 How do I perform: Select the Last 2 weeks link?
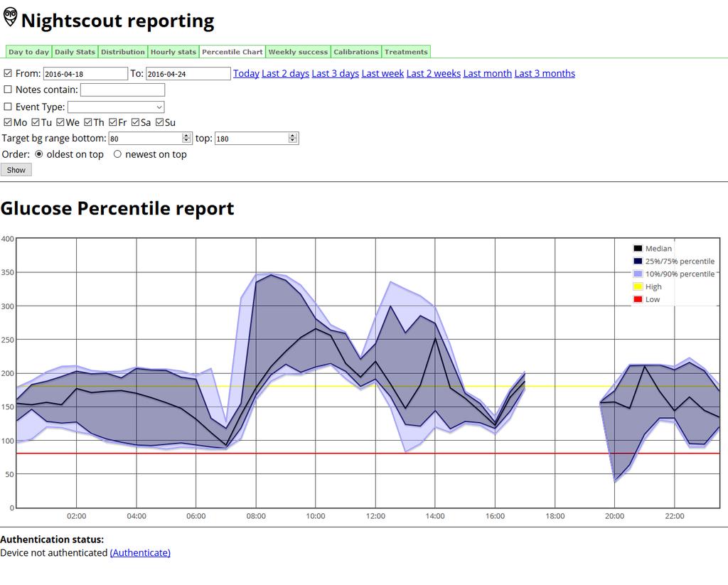pos(434,73)
